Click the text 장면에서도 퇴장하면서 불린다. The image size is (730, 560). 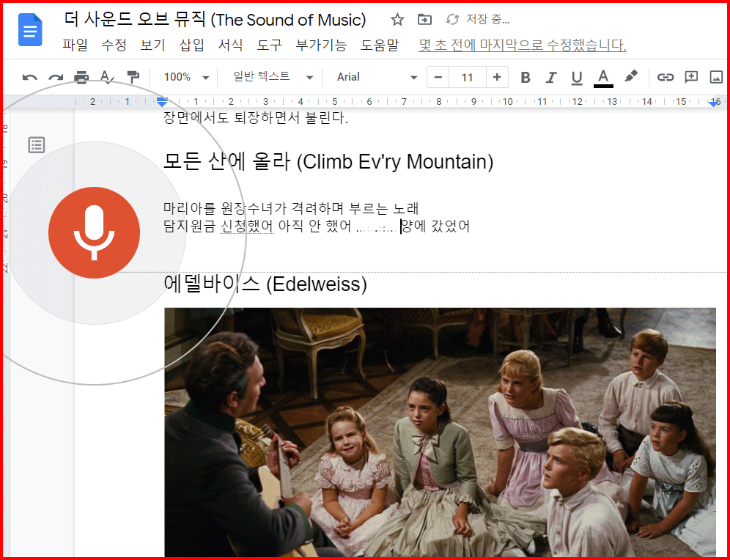[x=256, y=118]
